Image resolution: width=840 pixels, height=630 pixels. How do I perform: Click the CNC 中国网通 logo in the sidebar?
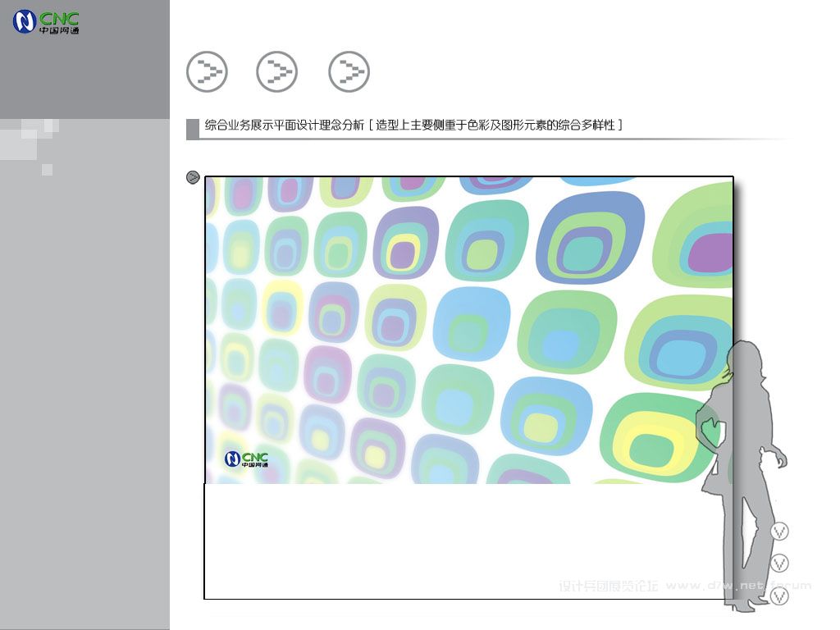tap(46, 22)
